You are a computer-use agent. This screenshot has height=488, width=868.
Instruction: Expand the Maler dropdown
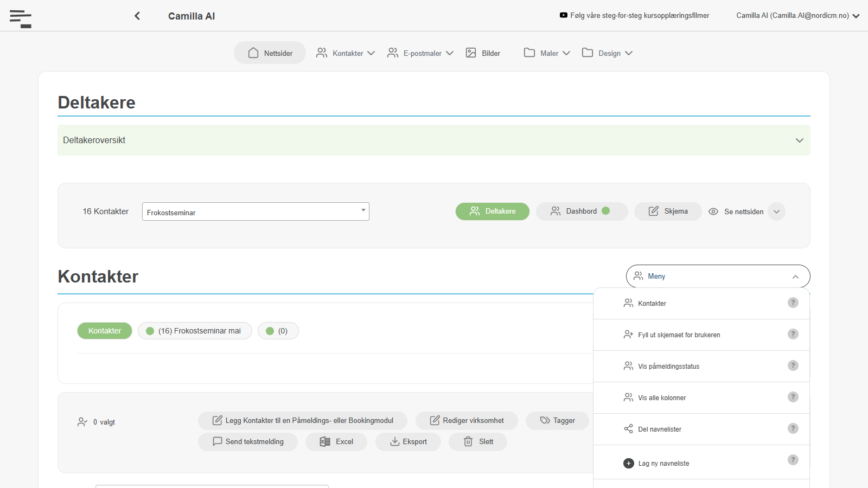pos(547,53)
